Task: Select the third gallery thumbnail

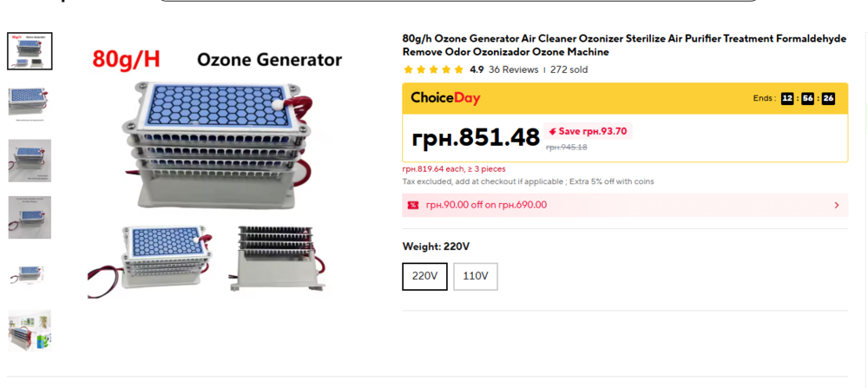Action: click(30, 161)
